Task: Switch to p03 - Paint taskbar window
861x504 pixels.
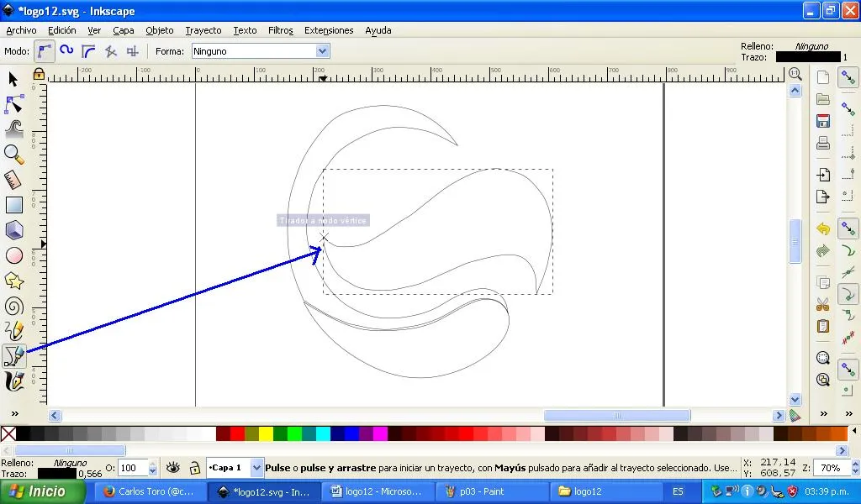Action: (491, 491)
